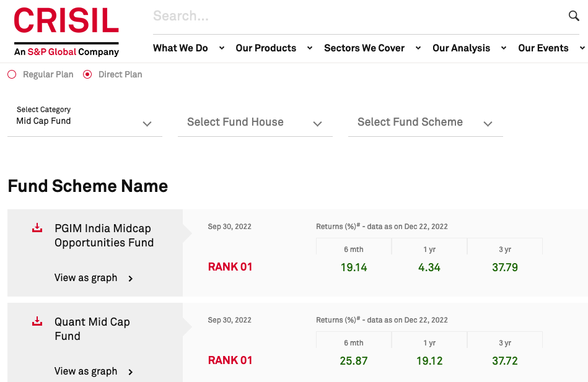Image resolution: width=588 pixels, height=382 pixels.
Task: Open Quant Mid Cap Fund name
Action: pos(92,329)
